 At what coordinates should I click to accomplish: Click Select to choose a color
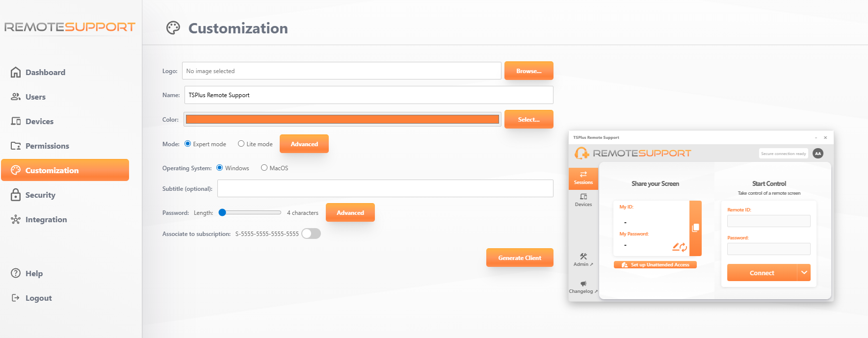(x=529, y=119)
